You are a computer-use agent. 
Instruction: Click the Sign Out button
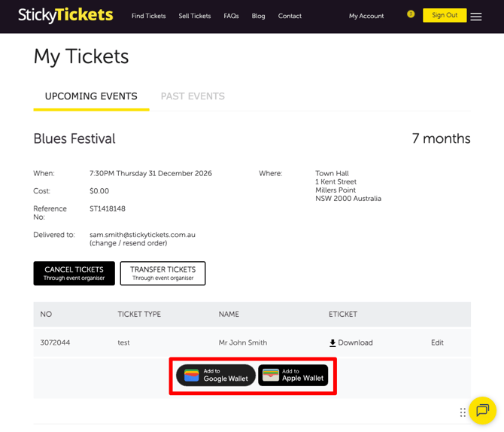(445, 15)
